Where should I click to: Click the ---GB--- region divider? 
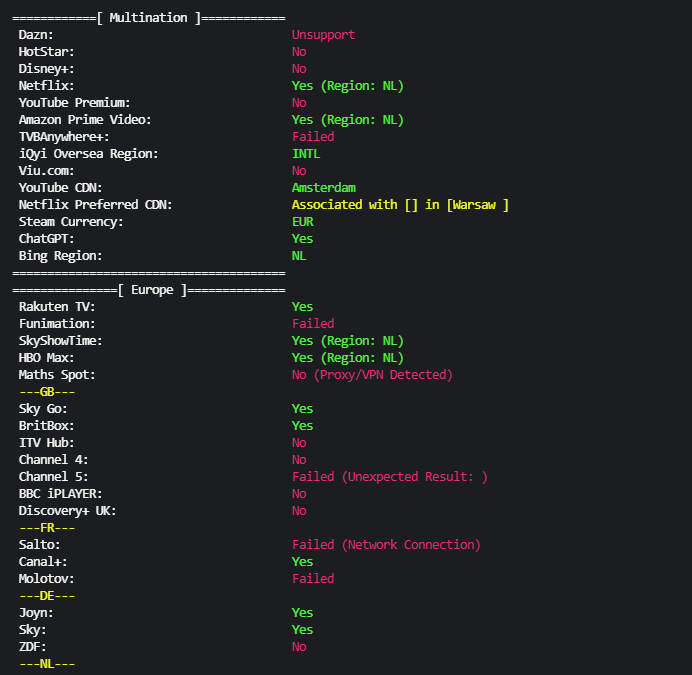point(47,392)
